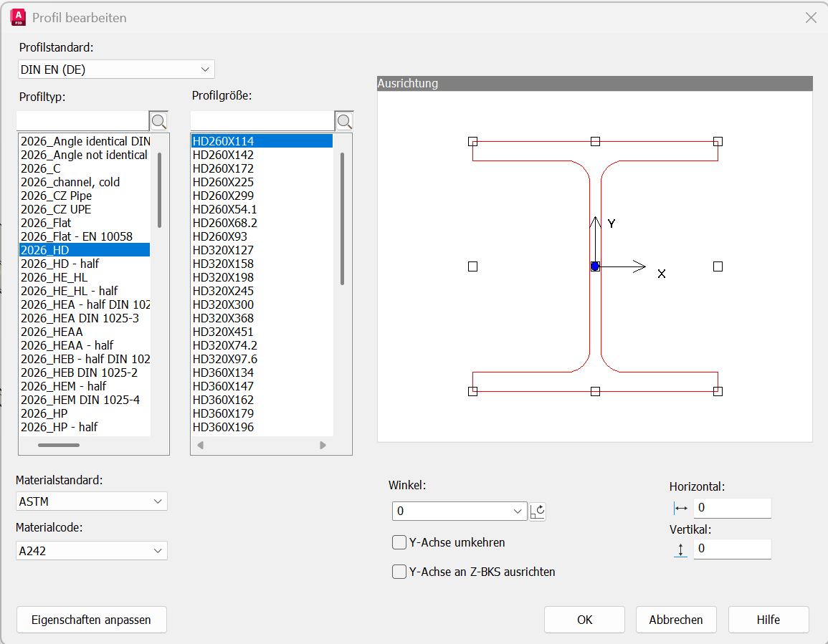Click inside the Horizontal value field
Image resolution: width=828 pixels, height=644 pixels.
(x=732, y=508)
